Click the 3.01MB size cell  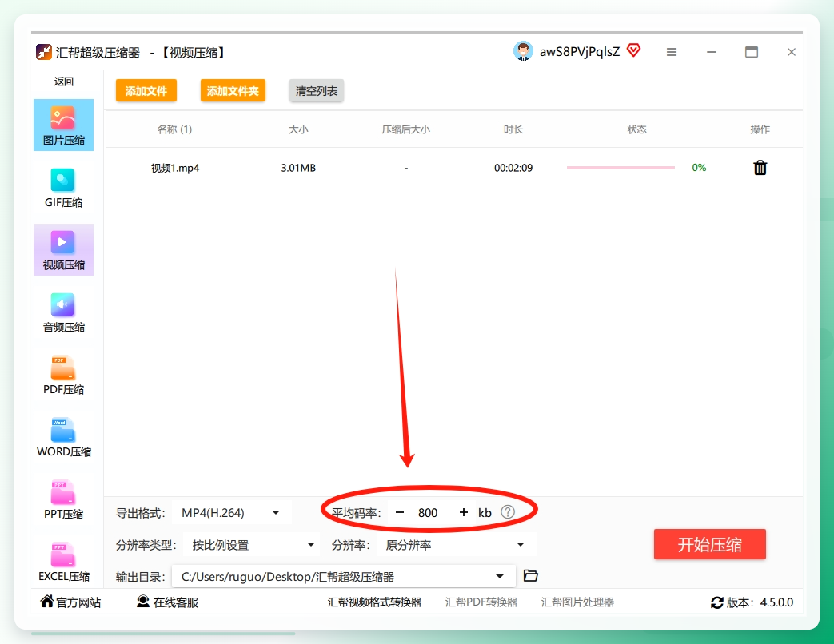298,168
